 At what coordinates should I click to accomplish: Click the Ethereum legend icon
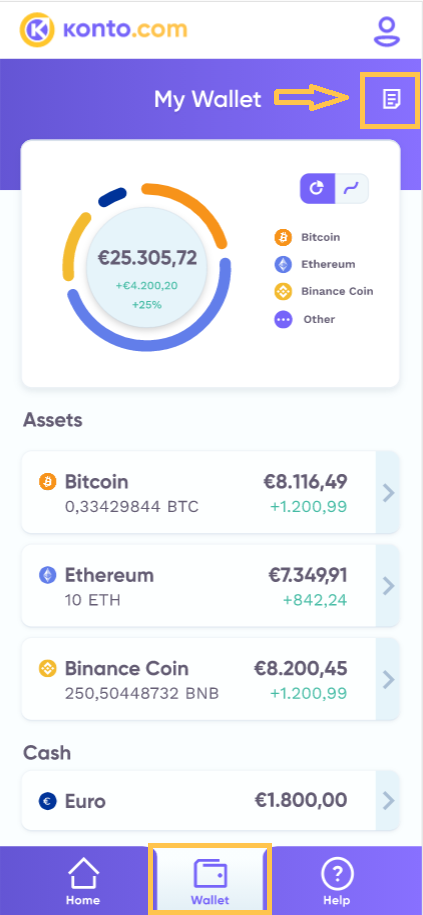click(283, 265)
